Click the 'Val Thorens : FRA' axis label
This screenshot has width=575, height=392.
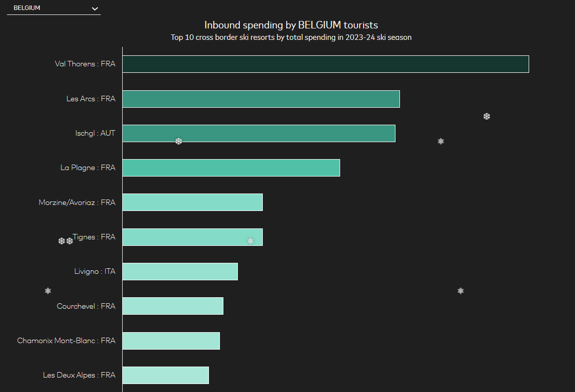pyautogui.click(x=85, y=64)
